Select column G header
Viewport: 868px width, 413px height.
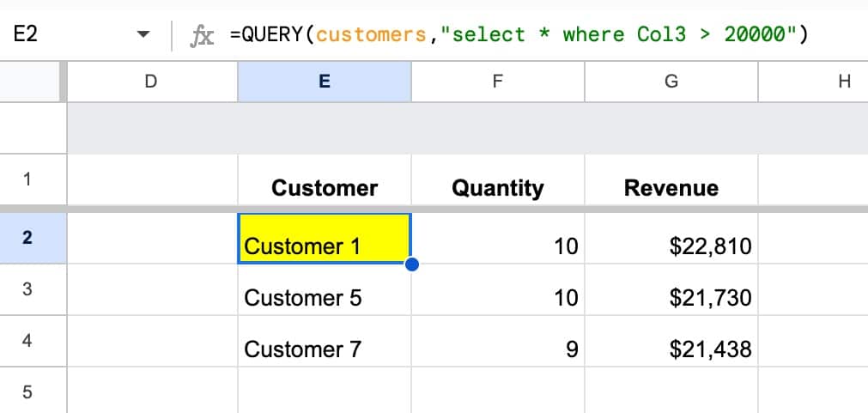[x=671, y=82]
